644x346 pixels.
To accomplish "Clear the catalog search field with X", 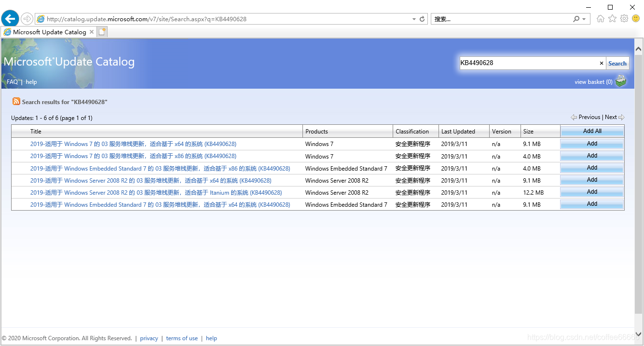I will [602, 63].
